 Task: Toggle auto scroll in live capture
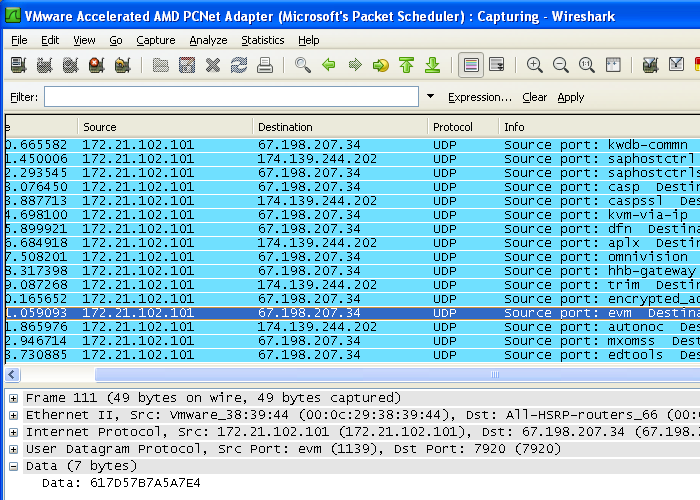coord(497,65)
